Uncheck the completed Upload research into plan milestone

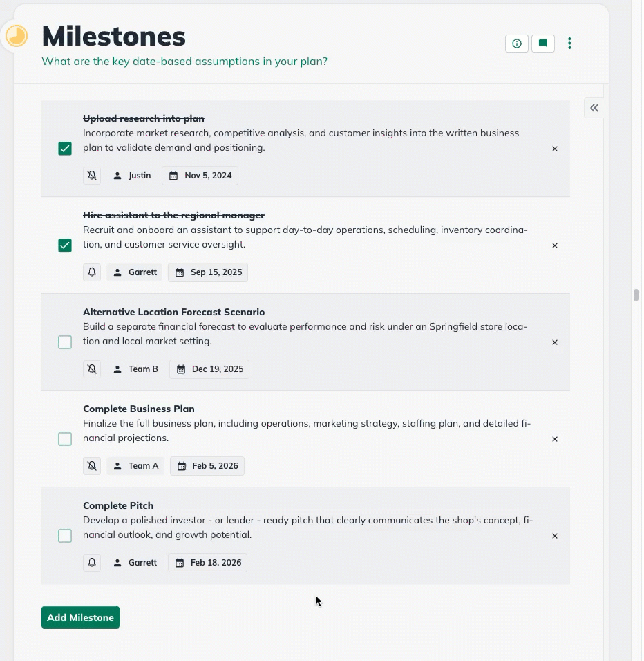(x=64, y=148)
